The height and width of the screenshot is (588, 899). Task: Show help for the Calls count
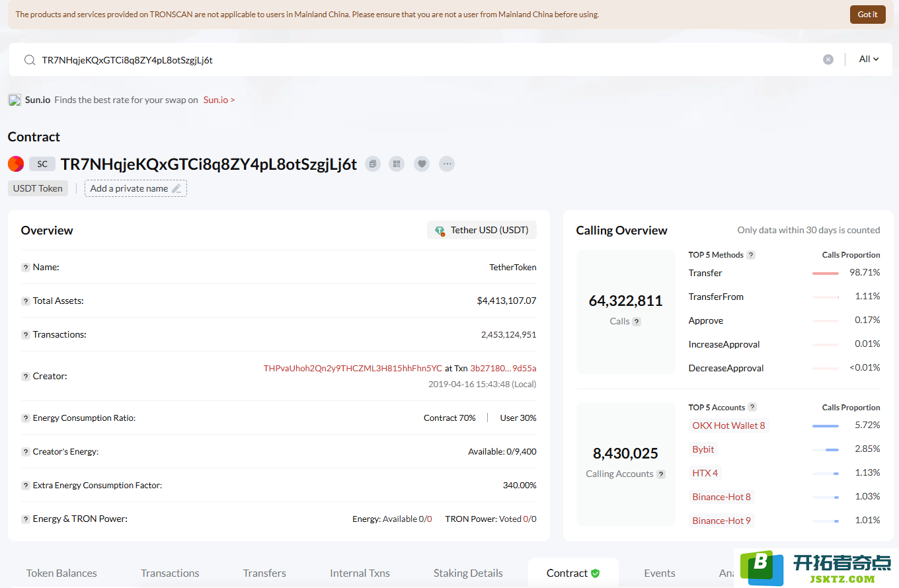click(637, 322)
